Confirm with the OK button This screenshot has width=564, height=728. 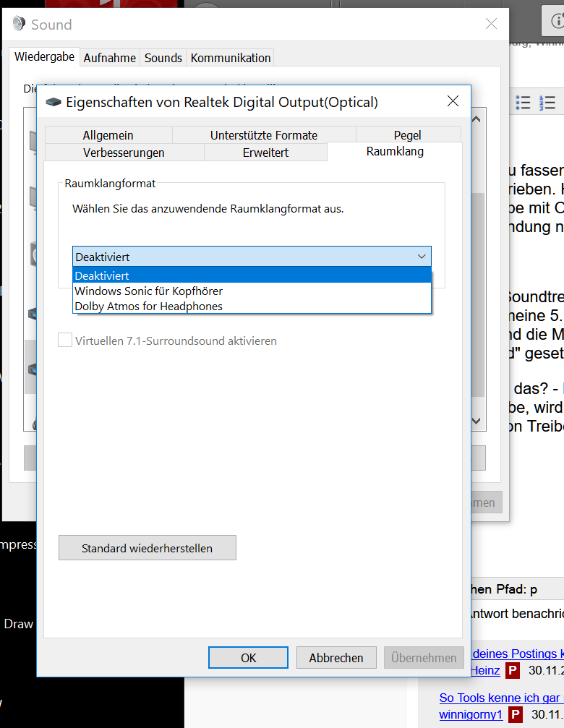248,657
